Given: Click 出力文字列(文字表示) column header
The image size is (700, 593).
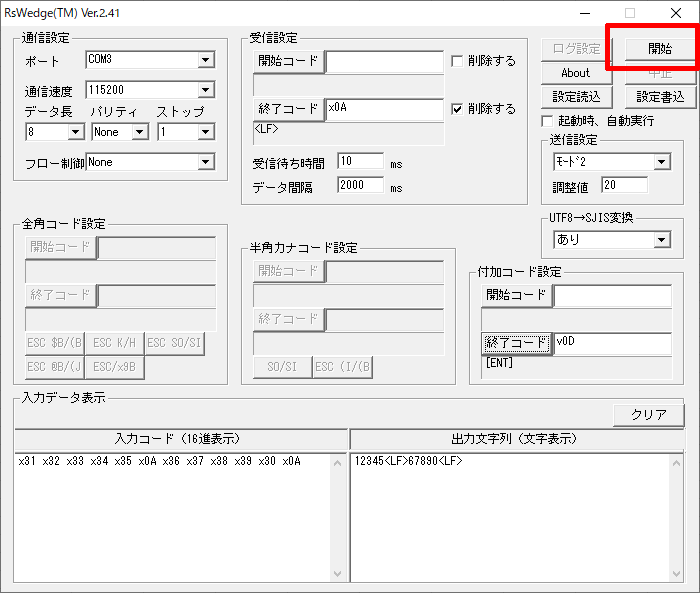Looking at the screenshot, I should (x=517, y=439).
